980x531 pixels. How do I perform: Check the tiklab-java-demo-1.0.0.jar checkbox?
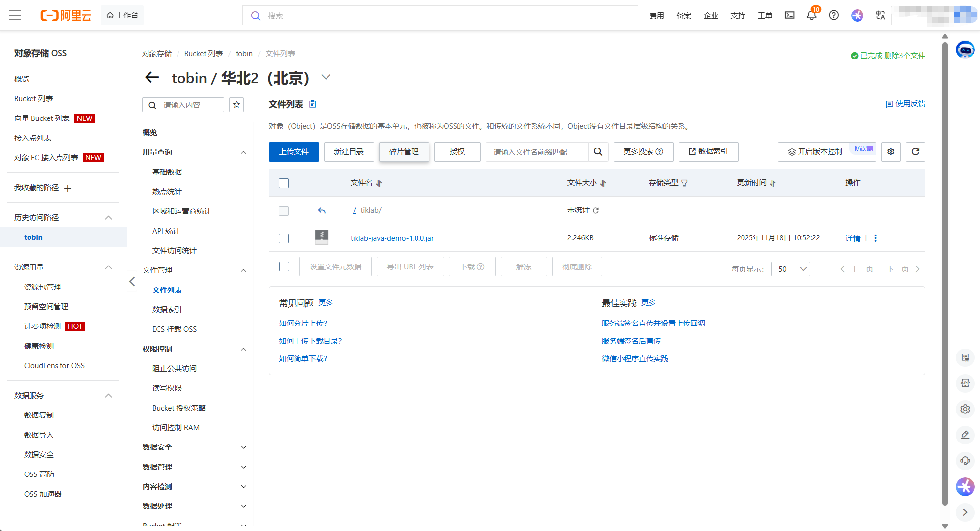click(x=284, y=238)
